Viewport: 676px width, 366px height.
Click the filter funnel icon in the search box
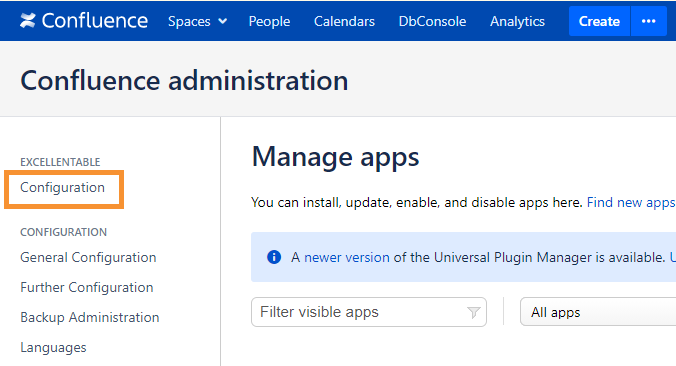click(473, 312)
